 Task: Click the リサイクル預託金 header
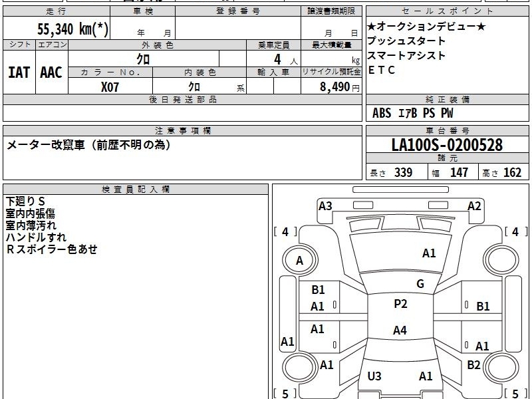click(331, 72)
